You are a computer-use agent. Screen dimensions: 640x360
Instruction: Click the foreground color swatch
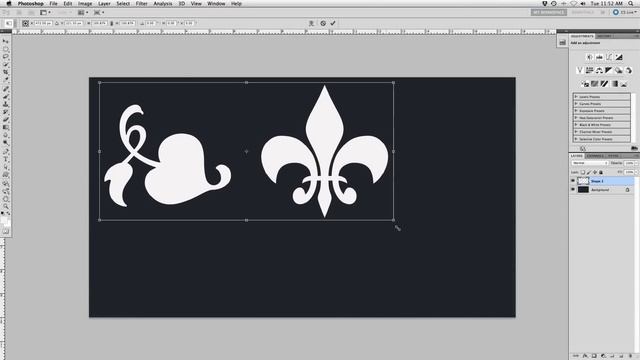(4, 220)
